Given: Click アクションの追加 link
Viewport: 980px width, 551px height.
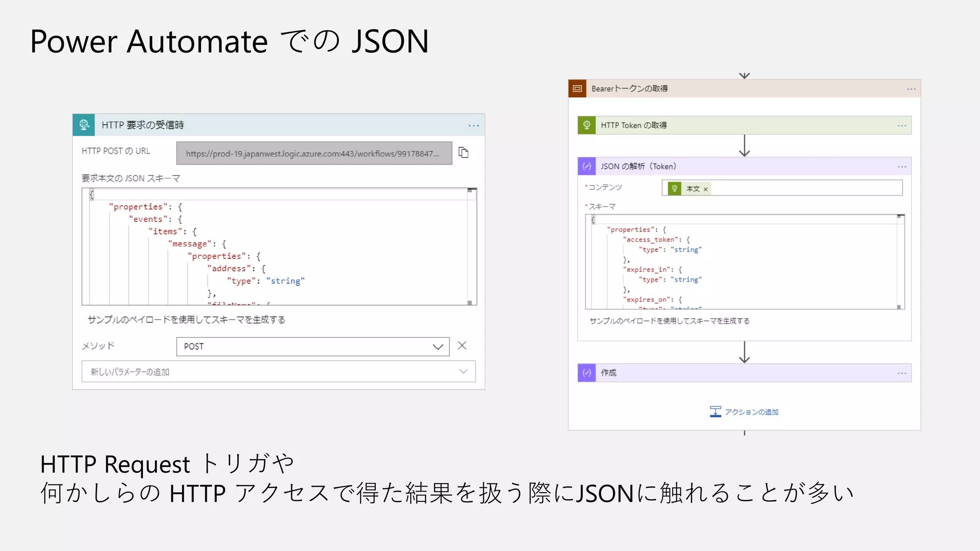Looking at the screenshot, I should tap(751, 412).
